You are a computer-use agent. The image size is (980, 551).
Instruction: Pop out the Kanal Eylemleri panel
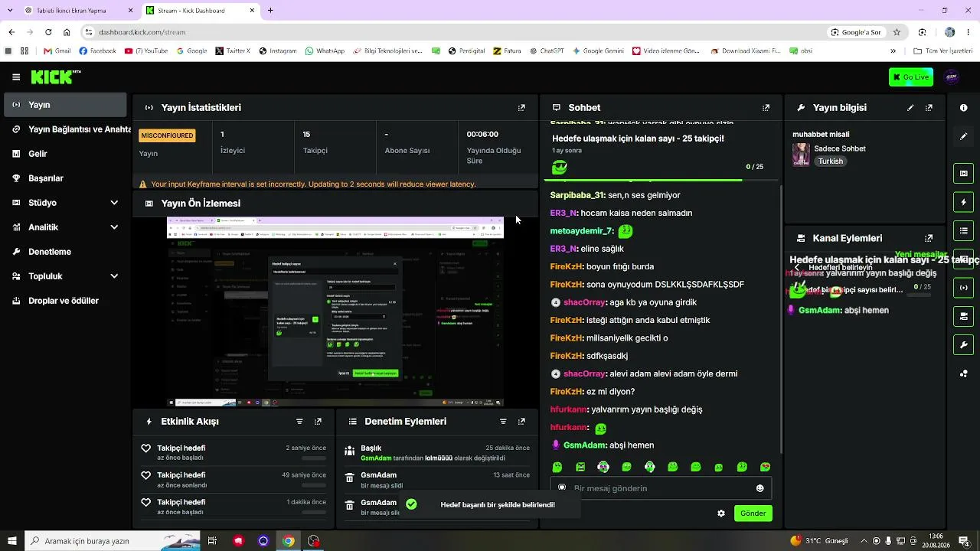[x=929, y=238]
